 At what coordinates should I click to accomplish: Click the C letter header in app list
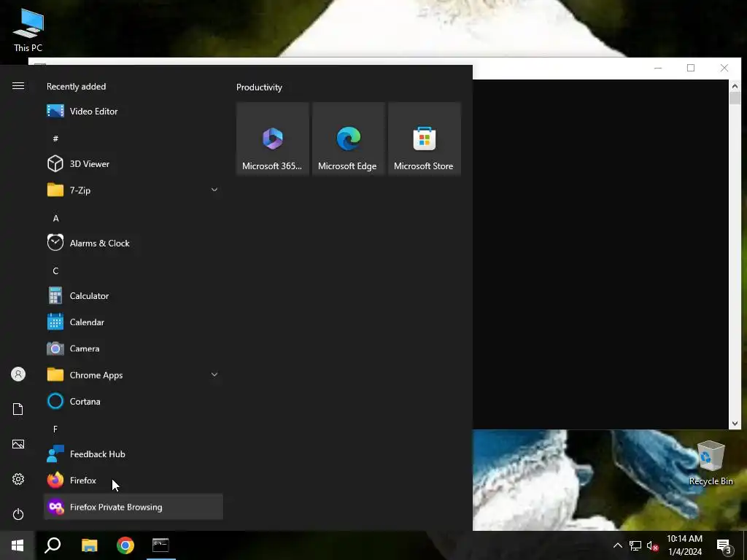(x=55, y=271)
